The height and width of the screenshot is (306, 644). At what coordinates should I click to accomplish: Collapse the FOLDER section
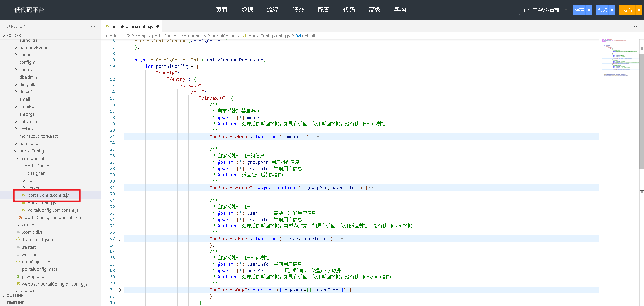tap(13, 36)
